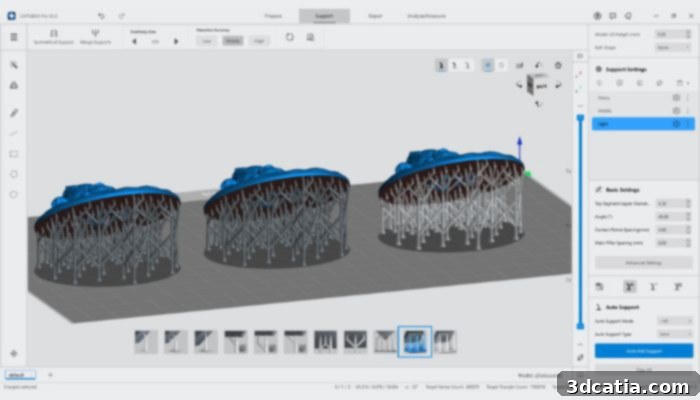The image size is (700, 400).
Task: Select the rectangle selection tool
Action: click(x=14, y=154)
